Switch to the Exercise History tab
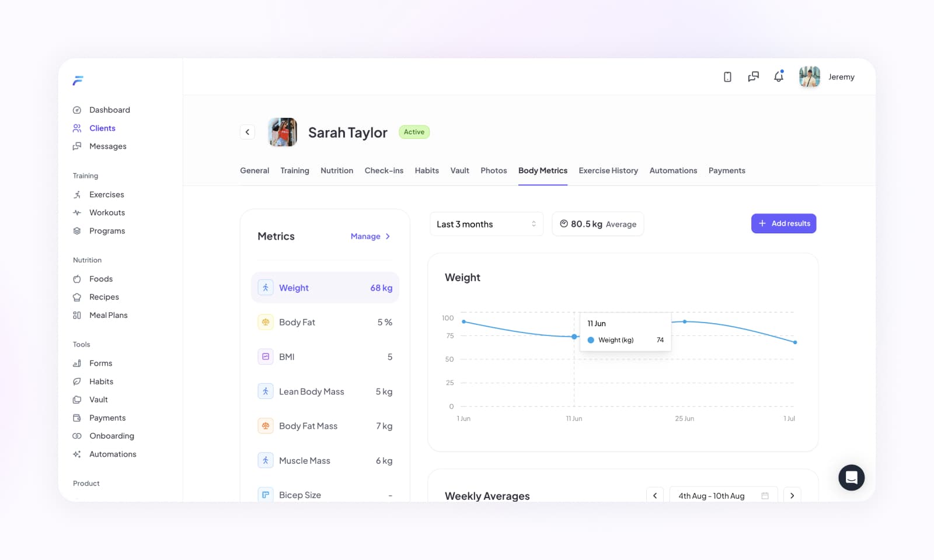 tap(608, 170)
